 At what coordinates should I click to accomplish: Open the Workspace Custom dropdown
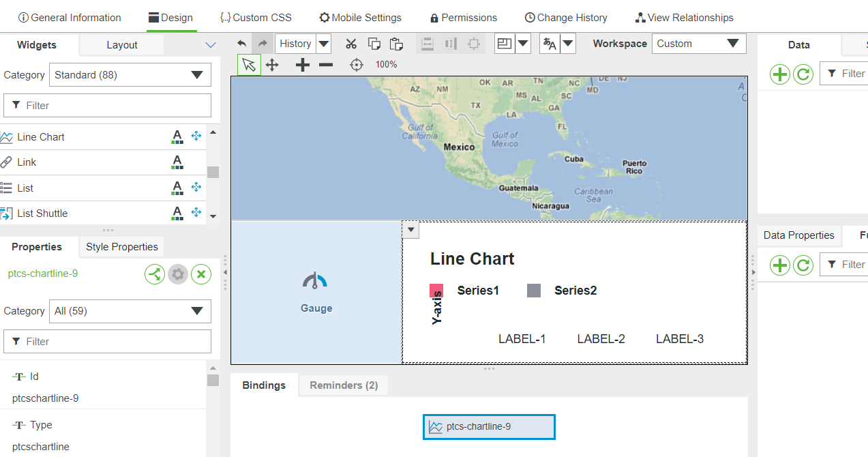click(698, 44)
